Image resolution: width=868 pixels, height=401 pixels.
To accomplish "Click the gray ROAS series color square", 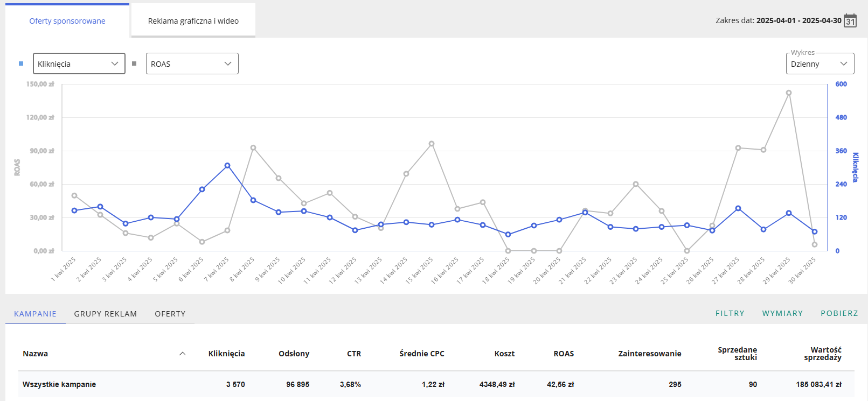I will (x=134, y=64).
